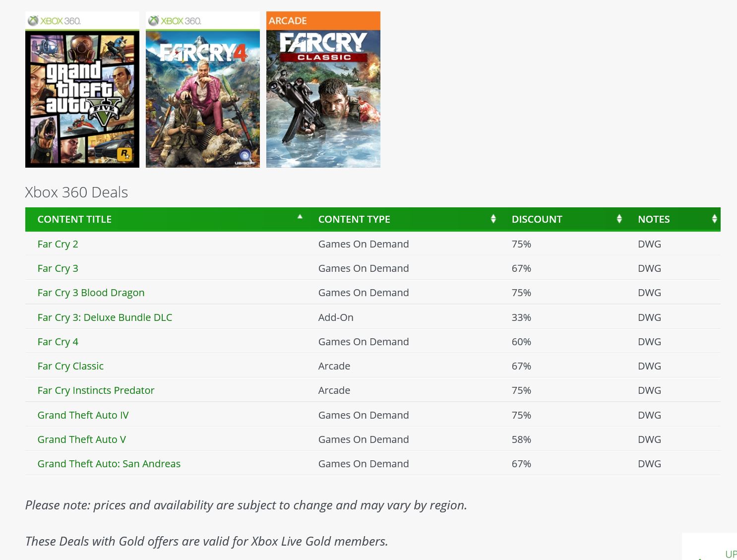Click the 75% discount for Far Cry 2
Screen dimensions: 737x560
pos(521,244)
